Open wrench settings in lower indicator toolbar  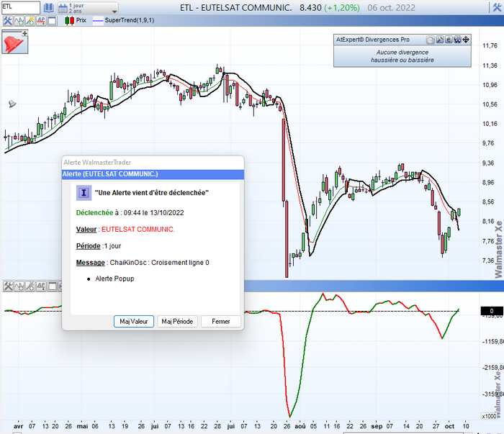pos(8,286)
